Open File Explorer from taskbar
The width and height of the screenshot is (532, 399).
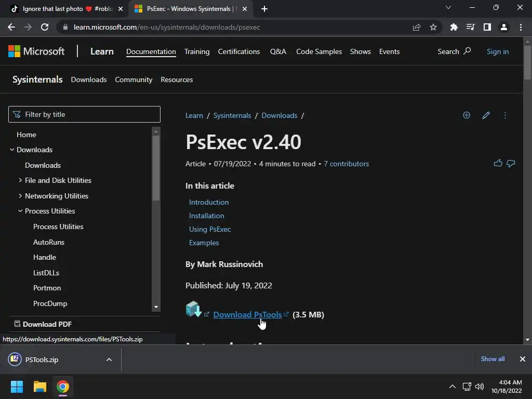(x=39, y=387)
